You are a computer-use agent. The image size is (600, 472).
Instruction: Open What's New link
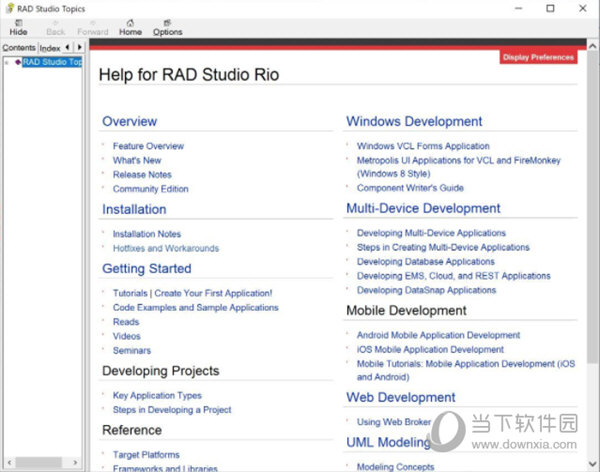(x=137, y=160)
